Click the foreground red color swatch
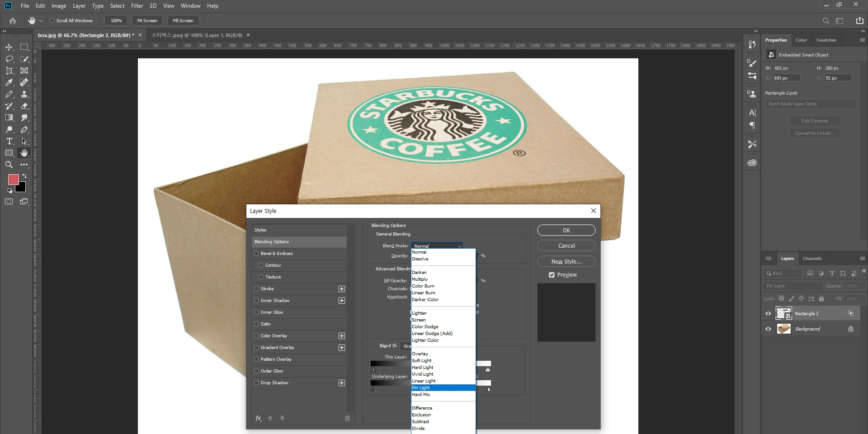This screenshot has width=868, height=434. pyautogui.click(x=13, y=179)
